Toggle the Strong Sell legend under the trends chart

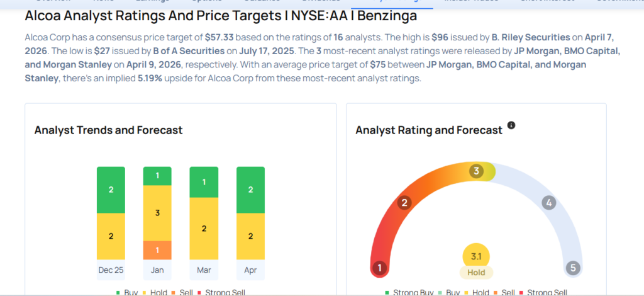pos(223,292)
